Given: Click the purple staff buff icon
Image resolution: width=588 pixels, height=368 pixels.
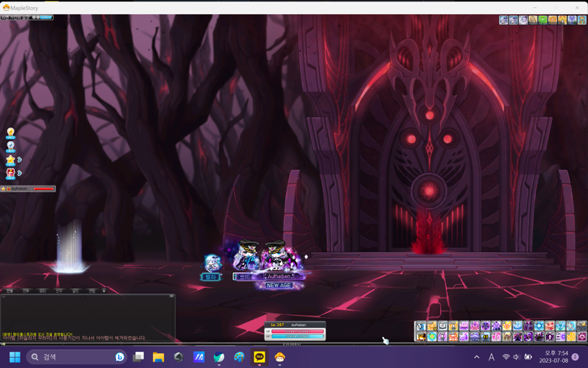Looking at the screenshot, I should tap(573, 20).
